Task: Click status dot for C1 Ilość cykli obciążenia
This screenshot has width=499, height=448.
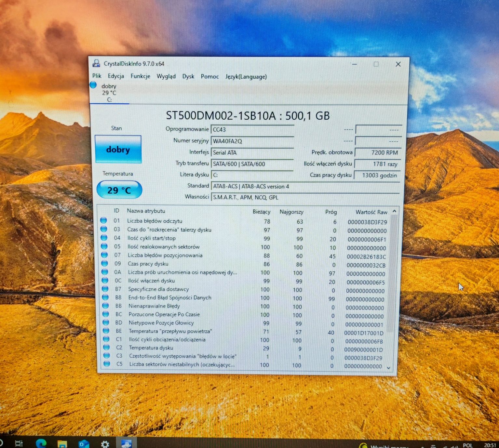Action: tap(106, 339)
